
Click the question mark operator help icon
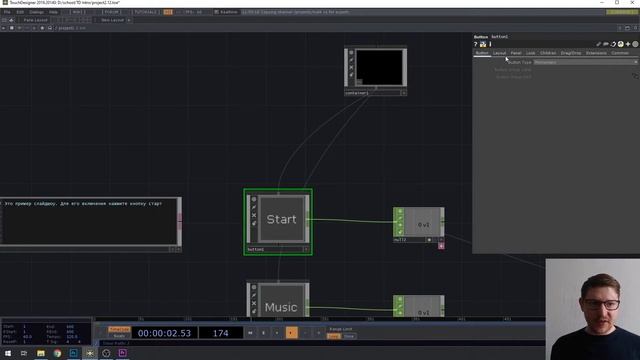(476, 44)
